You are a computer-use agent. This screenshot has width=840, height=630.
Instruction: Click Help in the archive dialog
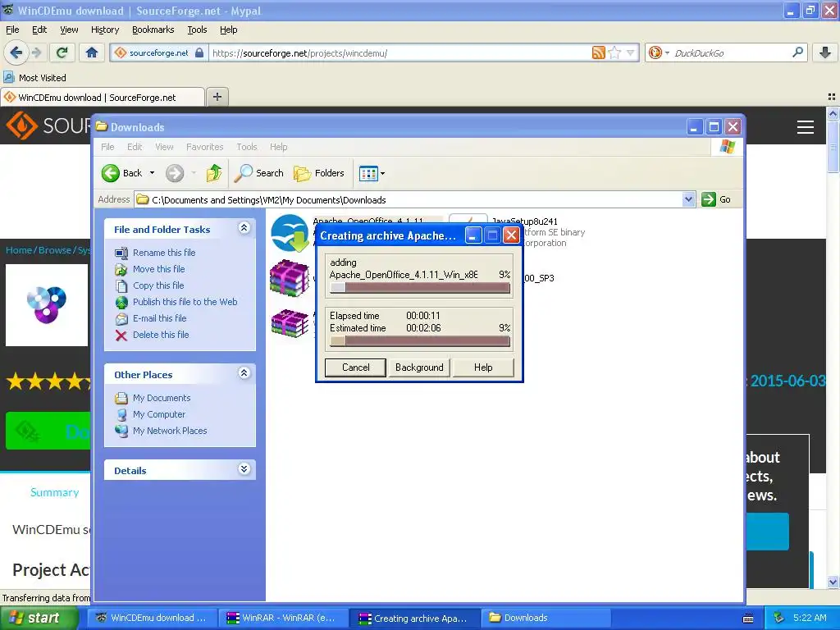[x=483, y=367]
